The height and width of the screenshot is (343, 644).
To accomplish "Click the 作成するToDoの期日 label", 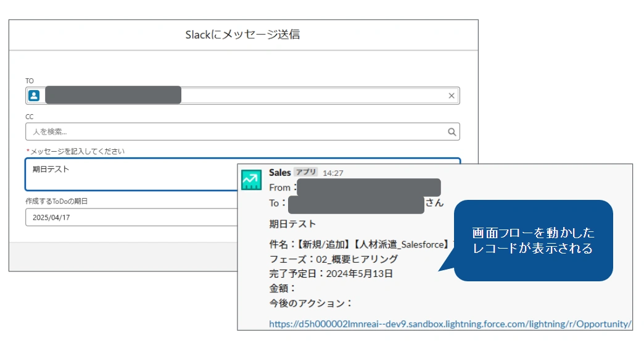I will (57, 201).
